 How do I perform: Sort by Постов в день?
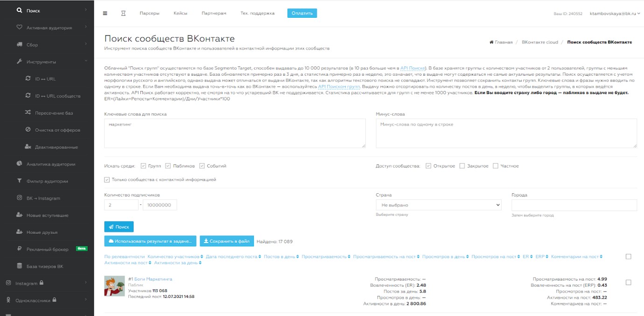coord(281,256)
